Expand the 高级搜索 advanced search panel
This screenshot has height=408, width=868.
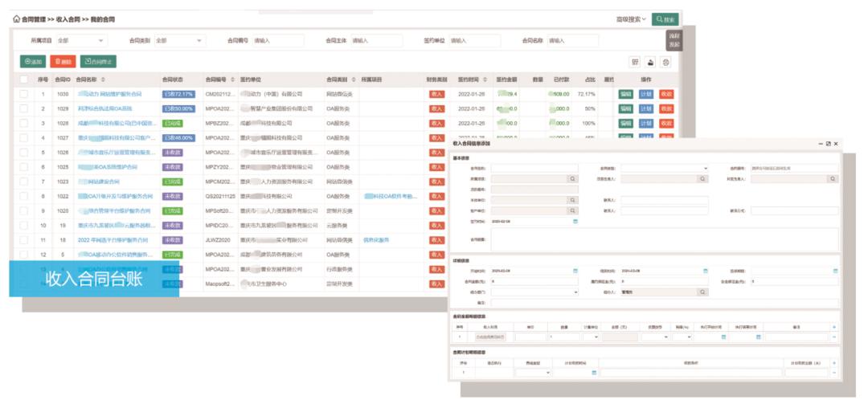631,19
